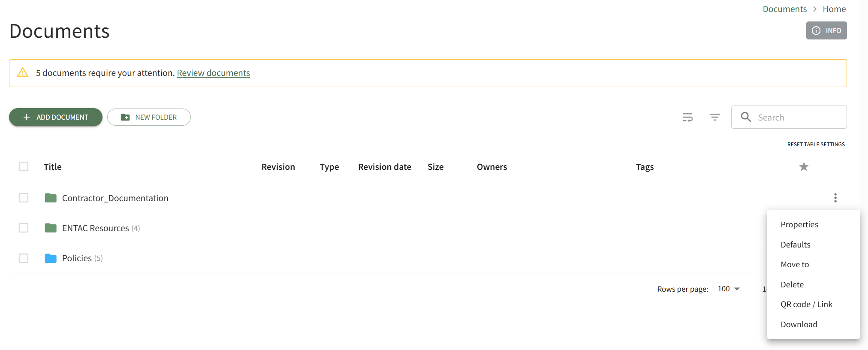Click the ADD DOCUMENT button

[56, 117]
